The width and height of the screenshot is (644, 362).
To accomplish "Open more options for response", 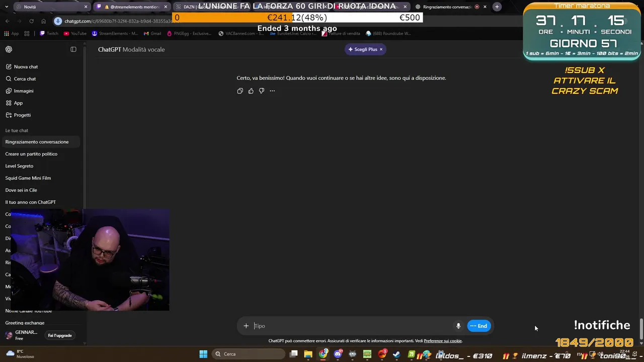I will click(272, 91).
